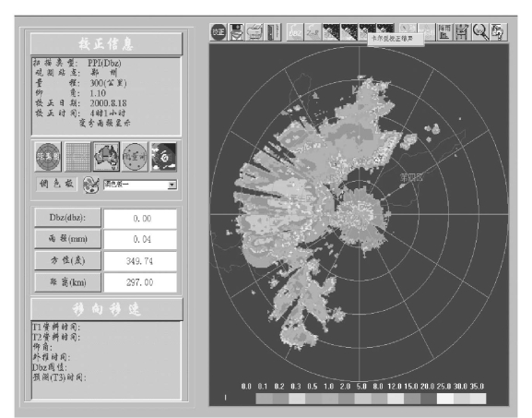This screenshot has height=418, width=532.
Task: Click the printer icon in the toolbar
Action: 254,32
